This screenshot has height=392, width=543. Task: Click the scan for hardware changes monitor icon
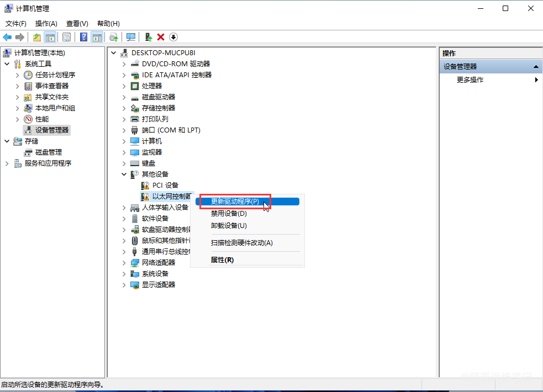pyautogui.click(x=131, y=37)
